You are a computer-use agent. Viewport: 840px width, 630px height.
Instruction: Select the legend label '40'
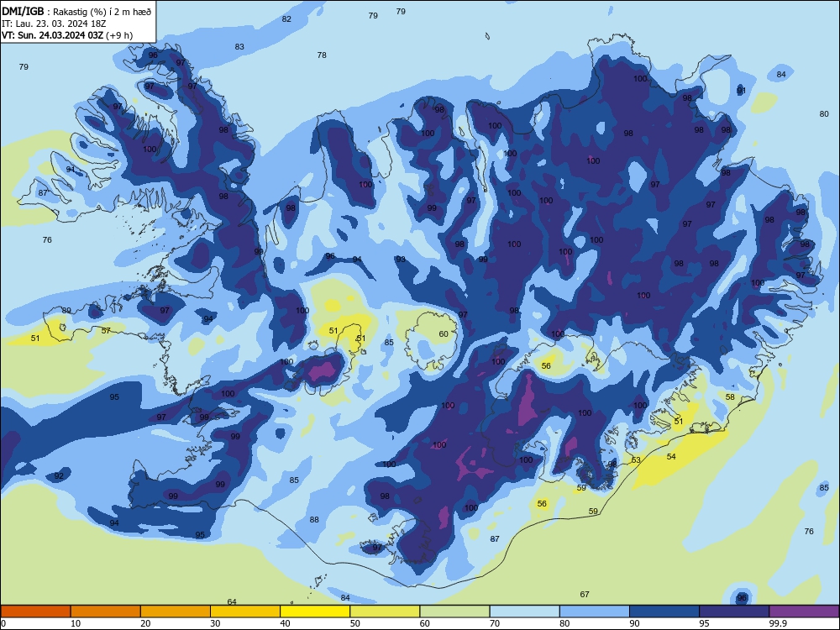(x=285, y=623)
